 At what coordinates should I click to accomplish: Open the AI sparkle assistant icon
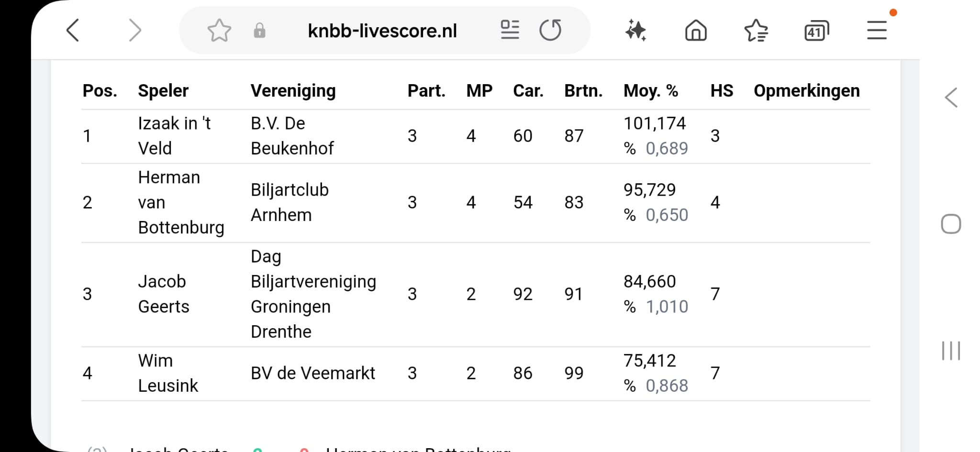636,31
